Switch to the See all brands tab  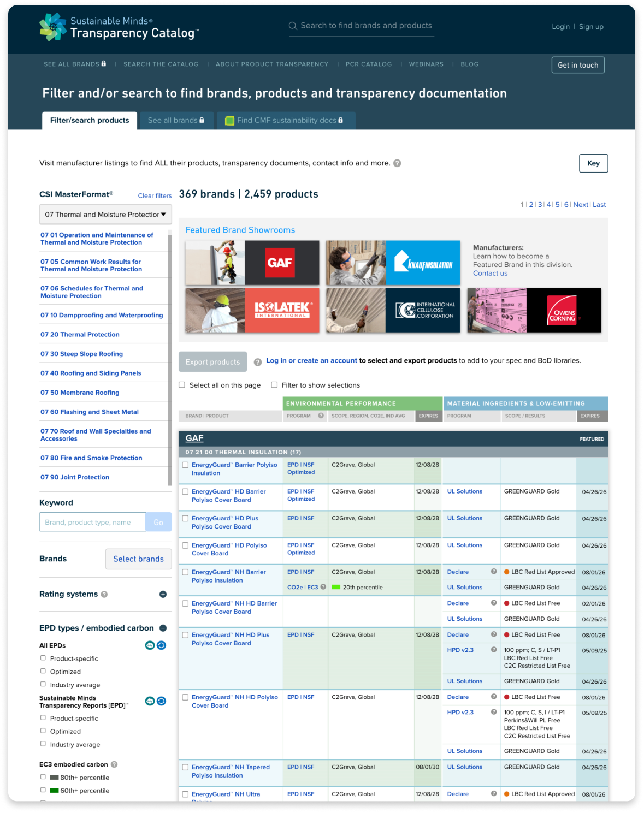click(x=176, y=120)
